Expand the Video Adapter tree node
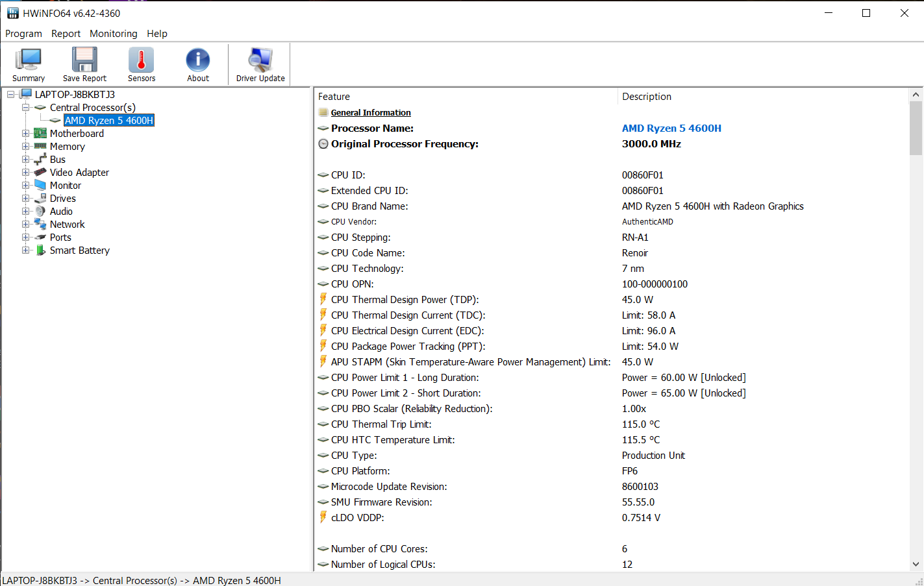This screenshot has width=924, height=586. (25, 172)
